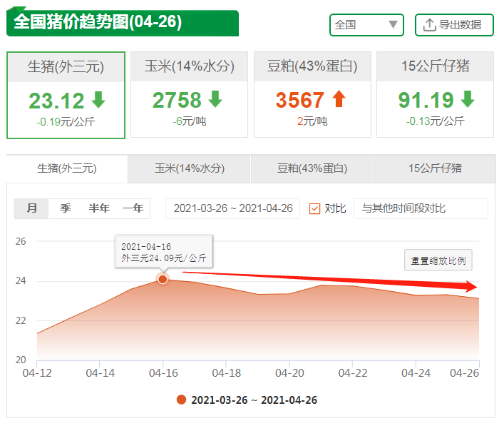Open the 全国 region dropdown
Screen dimensions: 504x426
click(366, 25)
